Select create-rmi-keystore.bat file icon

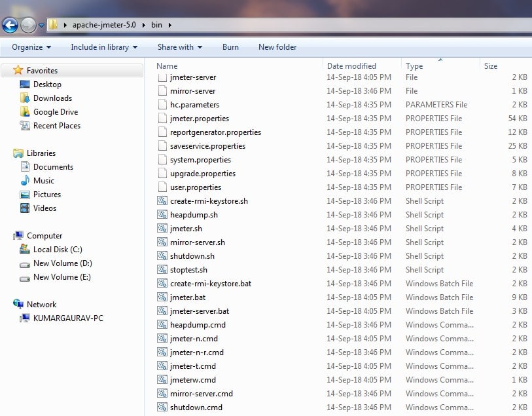pyautogui.click(x=162, y=283)
